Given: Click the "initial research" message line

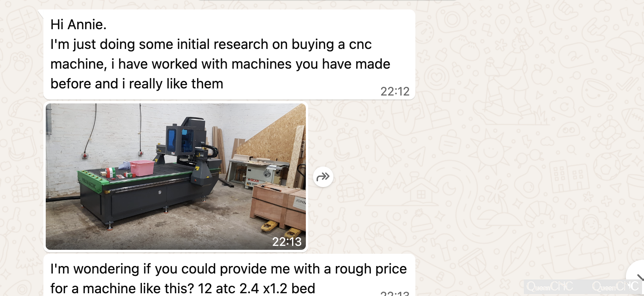Looking at the screenshot, I should point(211,44).
